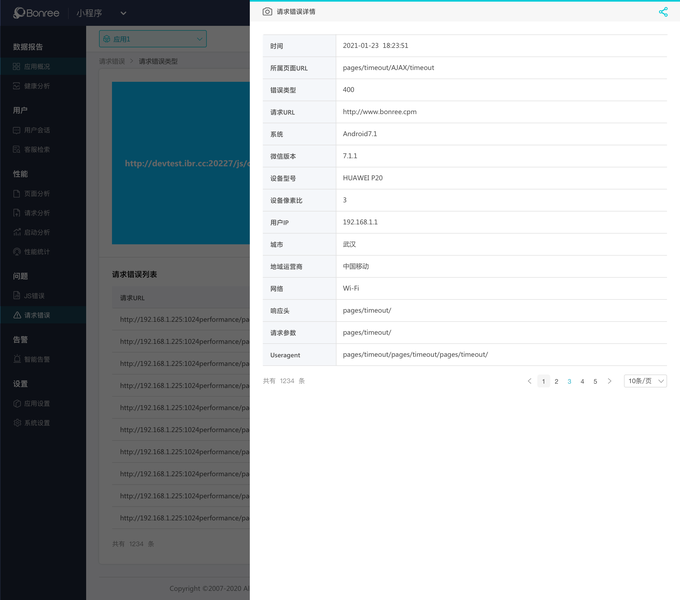This screenshot has height=600, width=680.
Task: Go to highlighted pagination page 3
Action: coord(569,381)
